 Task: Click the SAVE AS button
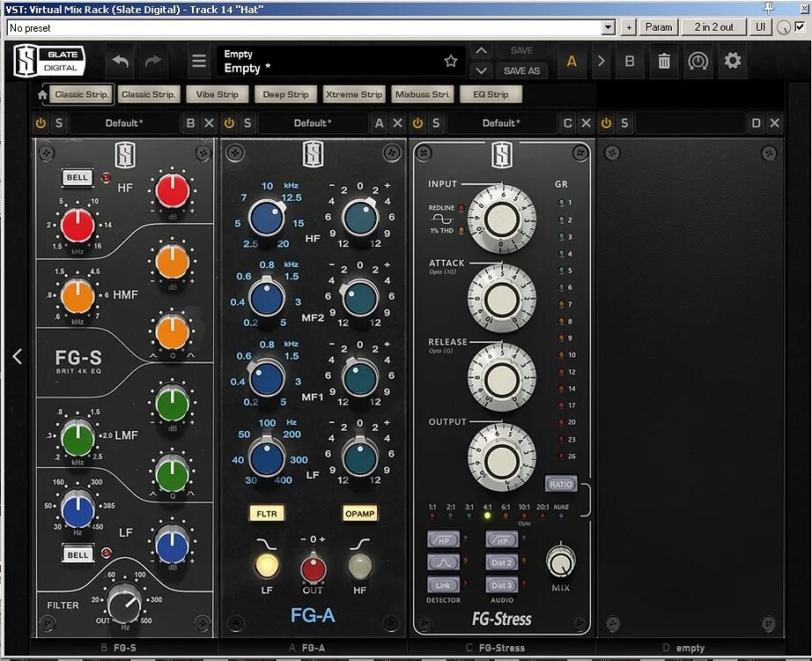tap(522, 71)
